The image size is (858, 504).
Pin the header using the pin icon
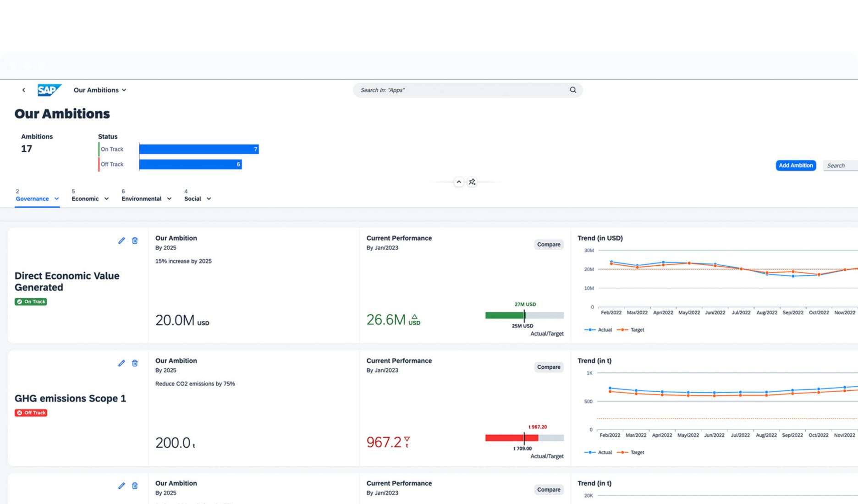click(x=472, y=182)
